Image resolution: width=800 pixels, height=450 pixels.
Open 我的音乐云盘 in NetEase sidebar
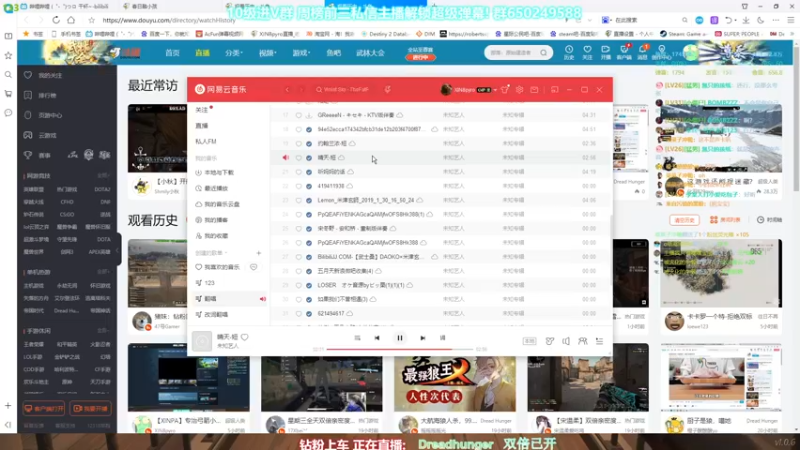pos(217,204)
